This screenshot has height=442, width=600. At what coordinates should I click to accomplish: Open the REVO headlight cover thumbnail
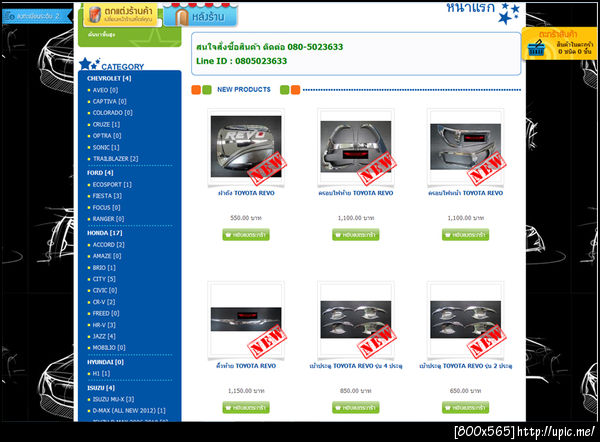(465, 147)
